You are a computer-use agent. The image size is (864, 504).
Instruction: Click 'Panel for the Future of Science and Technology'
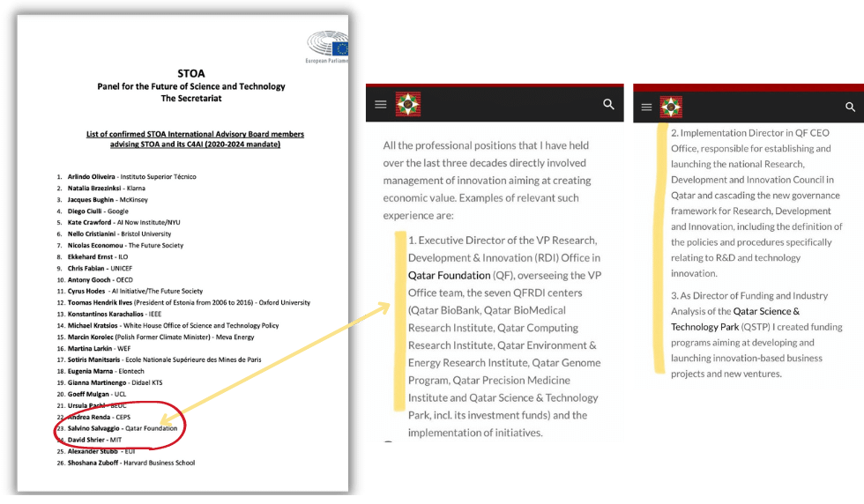click(191, 86)
